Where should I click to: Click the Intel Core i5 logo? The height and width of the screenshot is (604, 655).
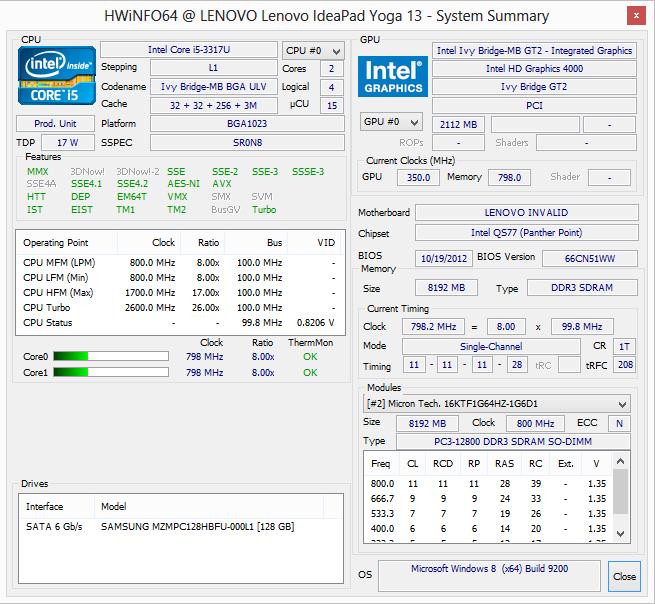click(x=57, y=76)
